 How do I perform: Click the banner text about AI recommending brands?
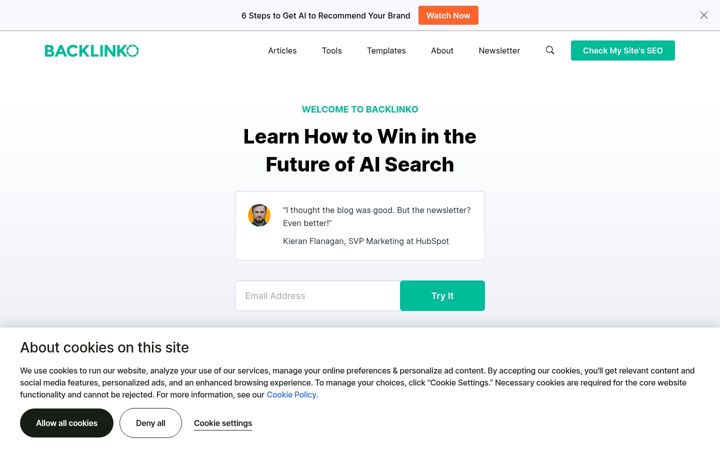coord(326,16)
